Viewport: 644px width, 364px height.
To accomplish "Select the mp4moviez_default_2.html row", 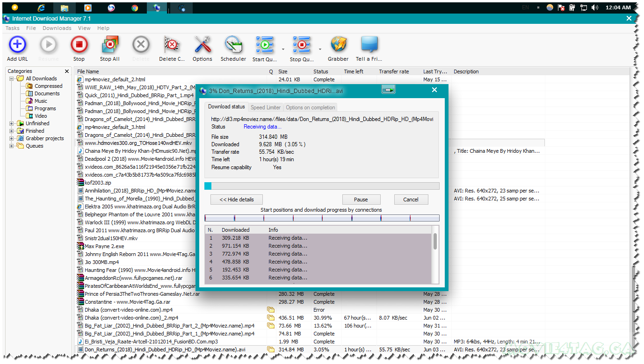I will point(115,79).
